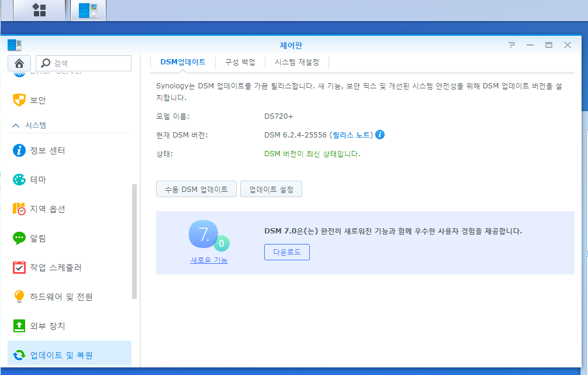Viewport: 588px width, 375px height.
Task: Select the 업데이트 및 복원 refresh icon
Action: (19, 355)
